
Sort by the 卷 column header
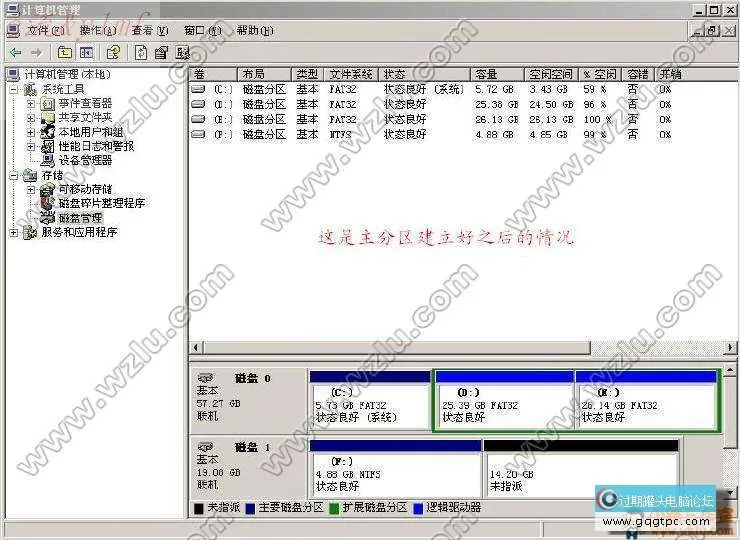(x=213, y=74)
